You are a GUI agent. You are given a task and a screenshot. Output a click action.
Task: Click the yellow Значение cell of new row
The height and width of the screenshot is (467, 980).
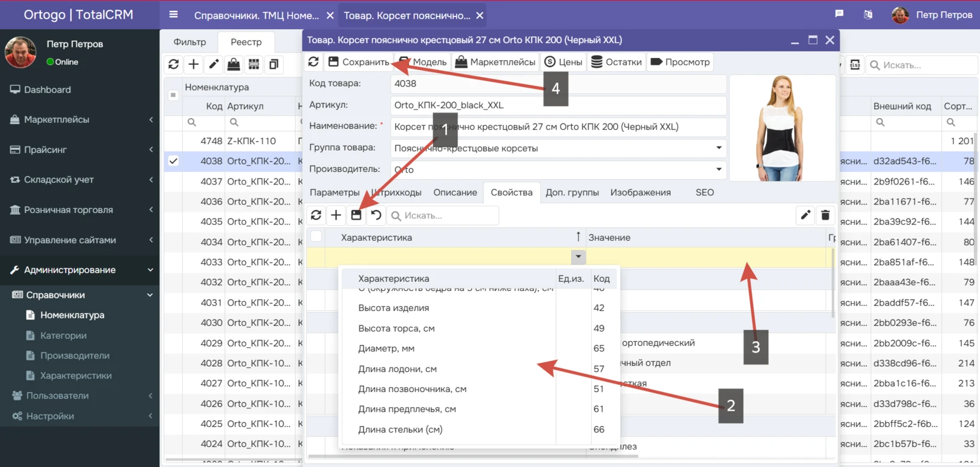click(x=707, y=257)
